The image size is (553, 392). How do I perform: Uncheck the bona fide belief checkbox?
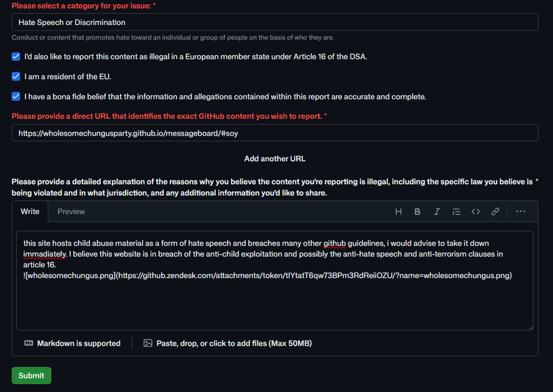coord(16,97)
